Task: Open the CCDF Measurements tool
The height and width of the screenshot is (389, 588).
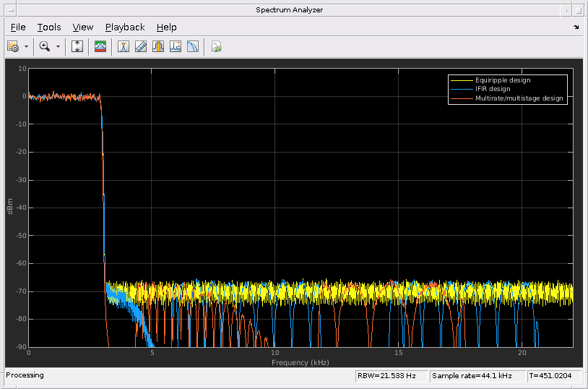Action: [193, 46]
